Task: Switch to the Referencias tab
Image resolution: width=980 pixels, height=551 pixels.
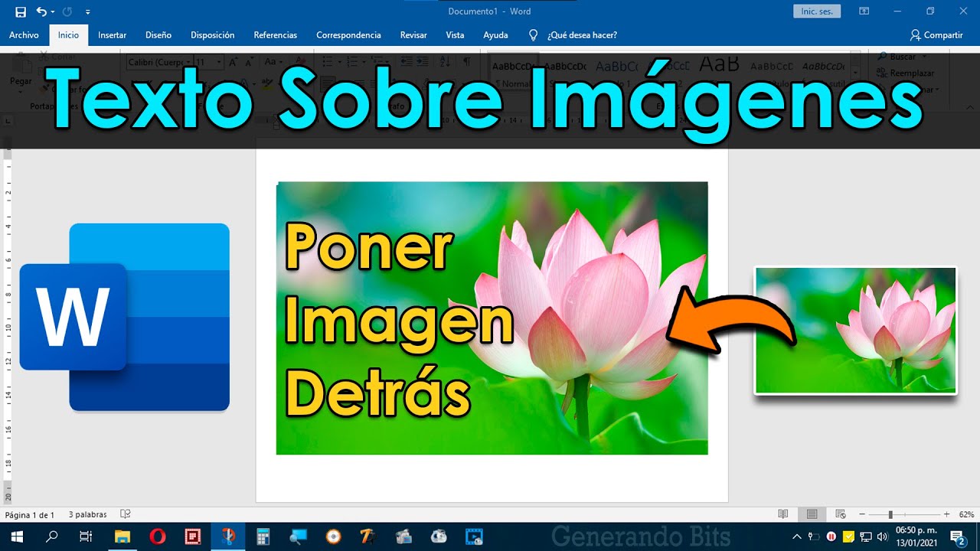Action: (x=275, y=35)
